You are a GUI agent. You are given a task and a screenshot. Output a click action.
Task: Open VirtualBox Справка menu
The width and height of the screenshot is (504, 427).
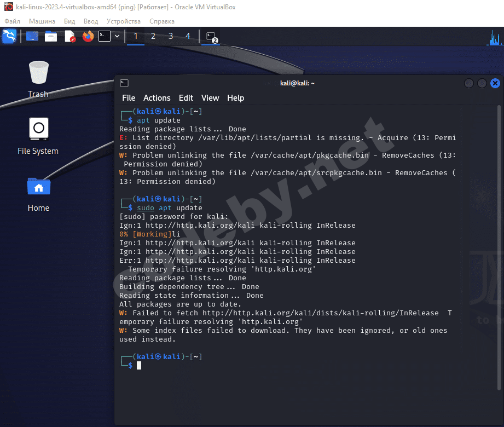click(x=161, y=21)
